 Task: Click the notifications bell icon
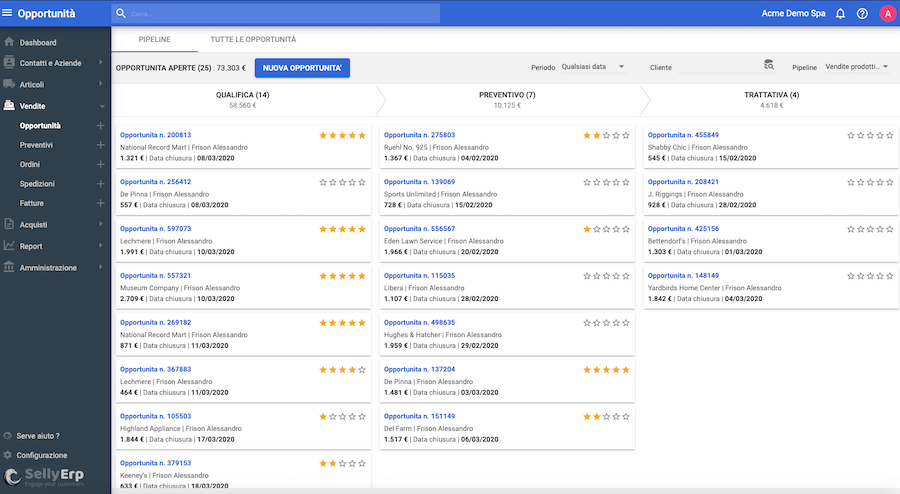(x=841, y=14)
